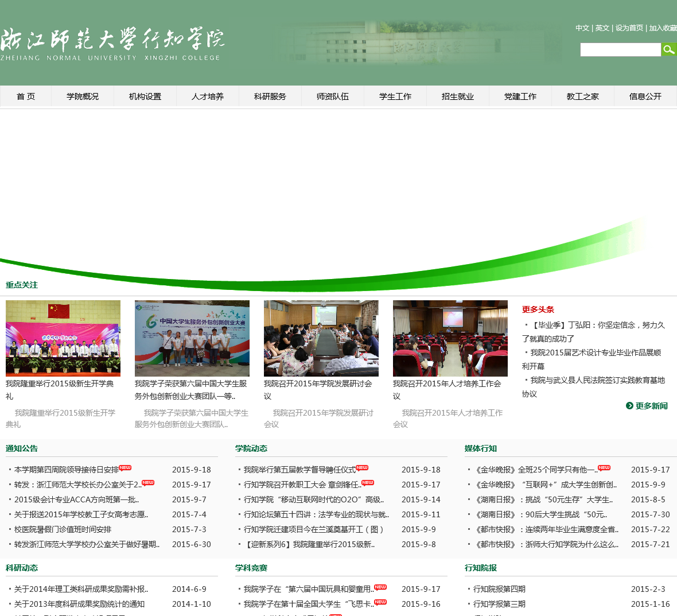Image resolution: width=677 pixels, height=616 pixels.
Task: Open the 学院概况 menu item
Action: (x=83, y=96)
